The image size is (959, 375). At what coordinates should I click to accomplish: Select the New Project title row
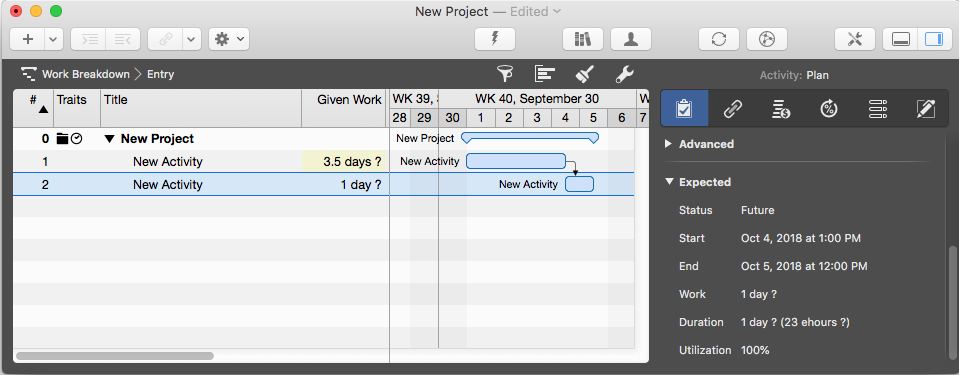[157, 139]
